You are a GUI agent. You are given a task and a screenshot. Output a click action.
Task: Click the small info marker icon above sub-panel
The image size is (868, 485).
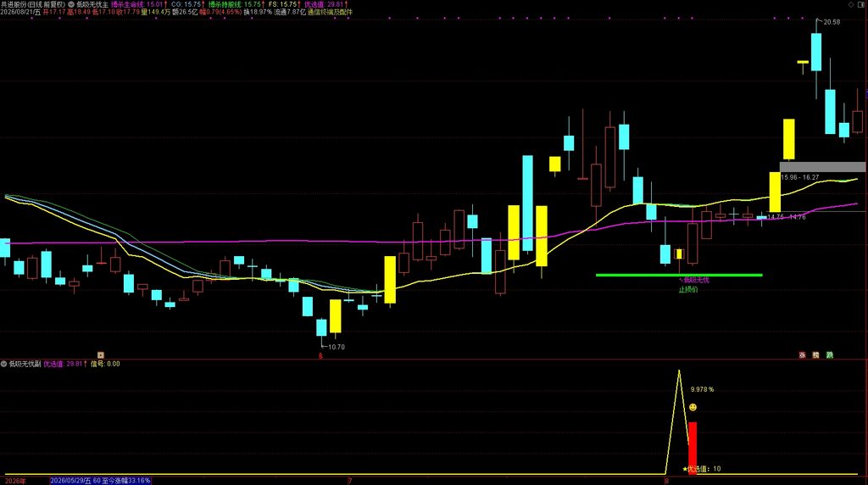click(x=101, y=355)
